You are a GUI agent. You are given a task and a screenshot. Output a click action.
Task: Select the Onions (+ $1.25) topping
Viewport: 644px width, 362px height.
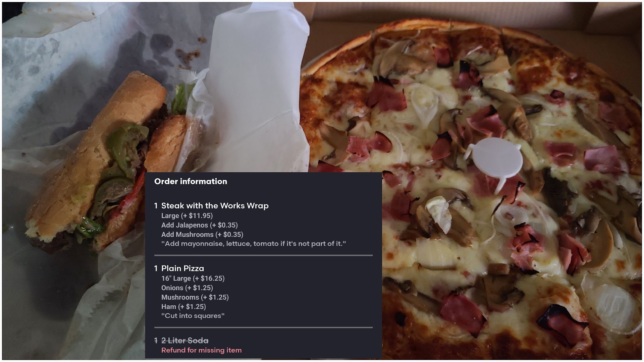coord(187,288)
